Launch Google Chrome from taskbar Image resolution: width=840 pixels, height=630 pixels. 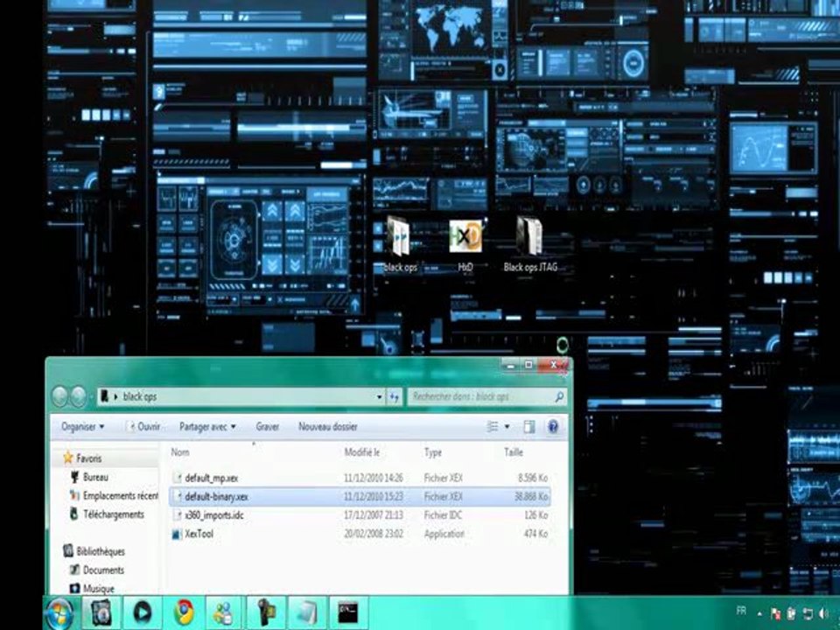[183, 612]
